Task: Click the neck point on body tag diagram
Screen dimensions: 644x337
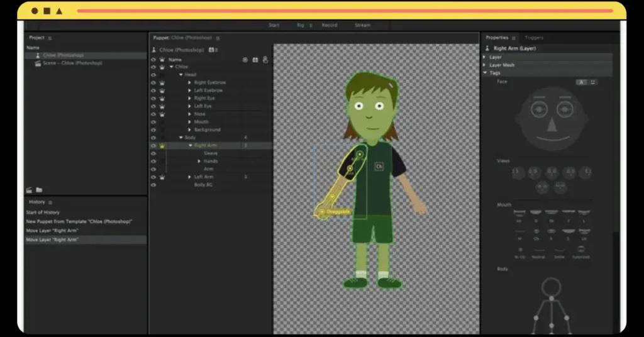Action: (x=552, y=298)
